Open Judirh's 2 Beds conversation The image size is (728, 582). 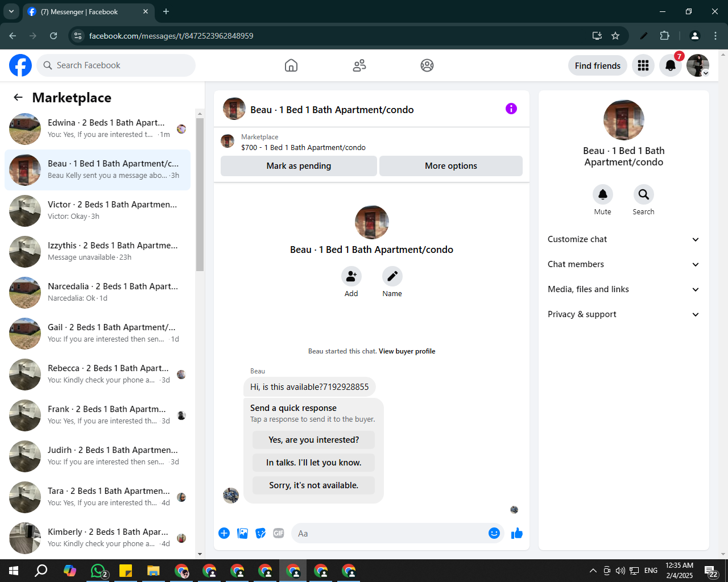97,456
